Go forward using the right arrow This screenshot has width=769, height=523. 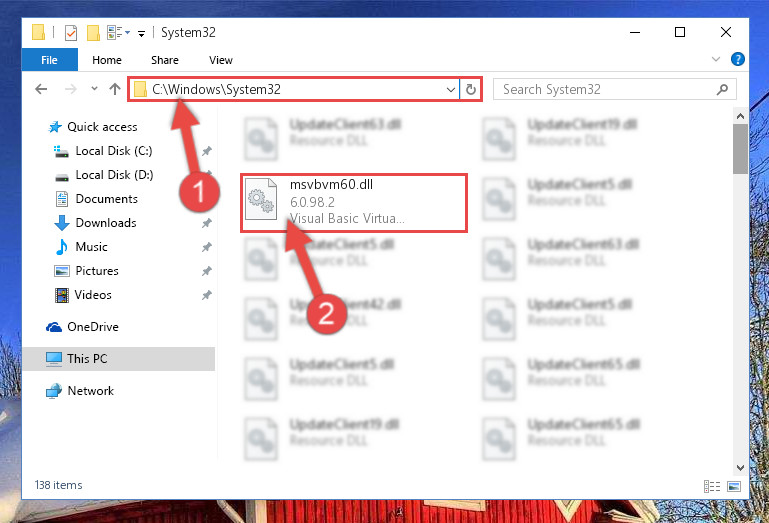coord(71,89)
